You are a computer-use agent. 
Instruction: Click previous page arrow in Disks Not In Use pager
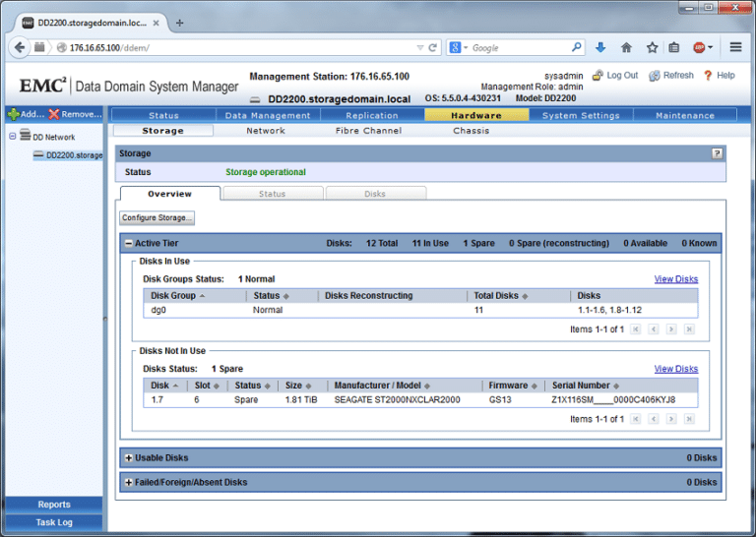tap(654, 419)
